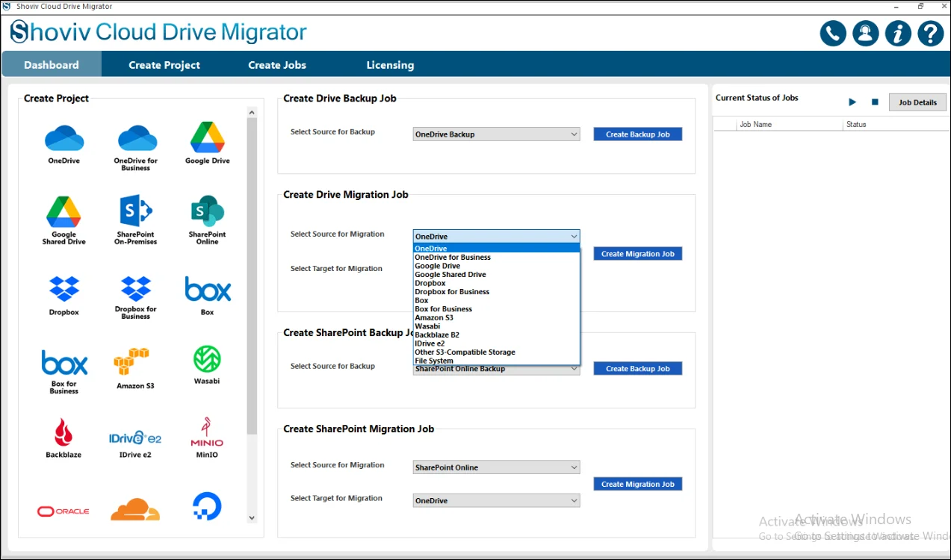Collapse the Select Source for Migration dropdown

point(496,236)
